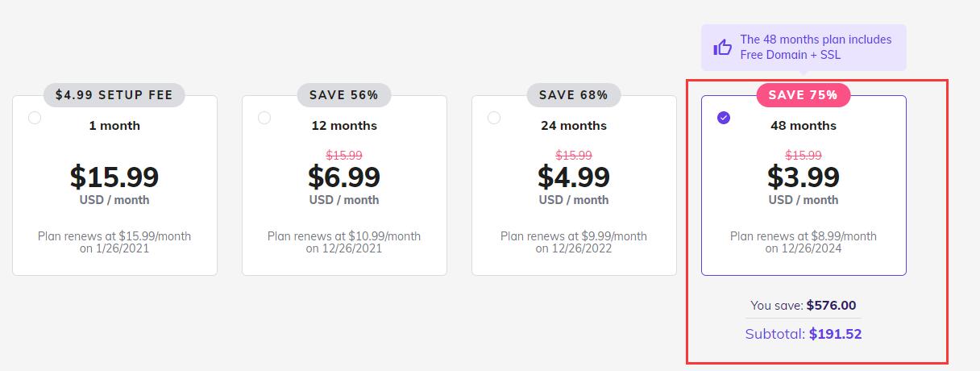Choose the $4.99 per month plan card
The image size is (980, 371).
pyautogui.click(x=574, y=185)
